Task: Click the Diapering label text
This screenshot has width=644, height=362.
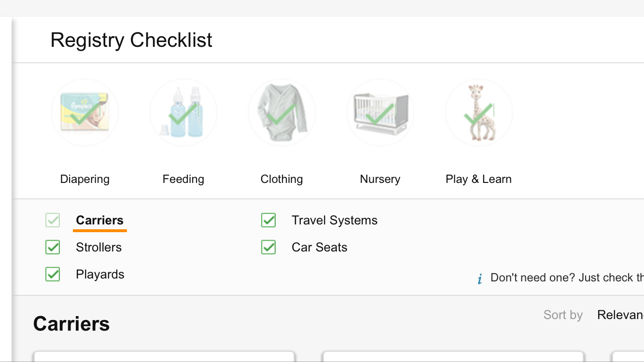Action: 85,179
